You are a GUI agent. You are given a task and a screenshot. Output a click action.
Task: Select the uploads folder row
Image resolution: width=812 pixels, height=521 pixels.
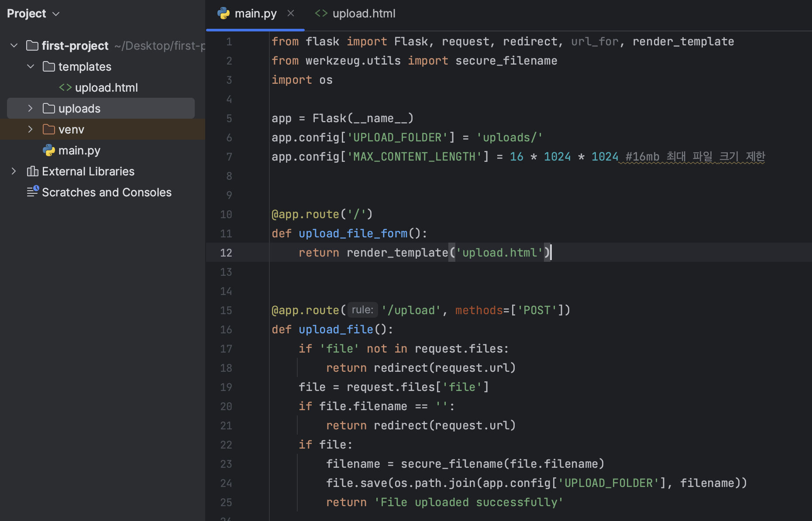pyautogui.click(x=101, y=108)
